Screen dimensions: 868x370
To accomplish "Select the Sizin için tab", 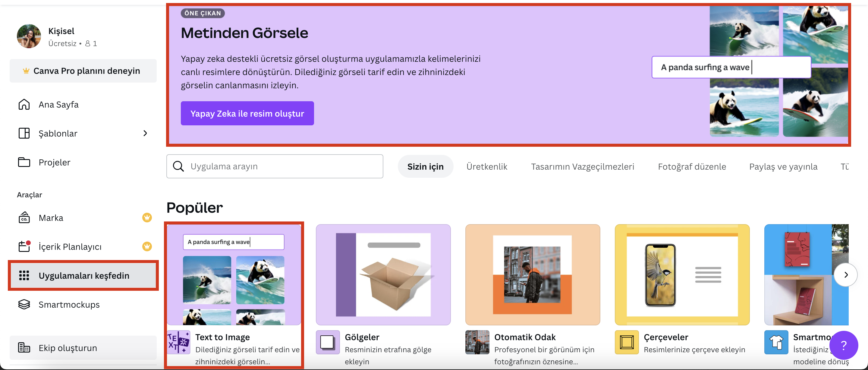I will [425, 166].
